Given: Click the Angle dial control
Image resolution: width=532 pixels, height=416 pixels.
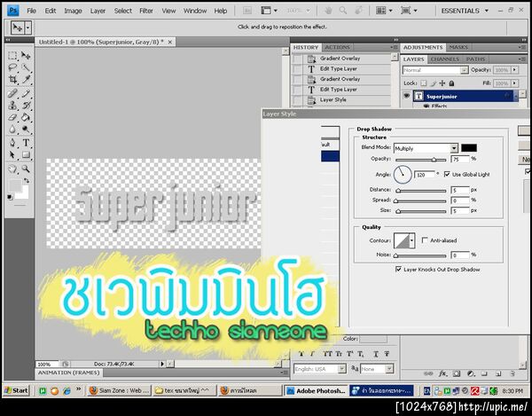Looking at the screenshot, I should pyautogui.click(x=403, y=174).
